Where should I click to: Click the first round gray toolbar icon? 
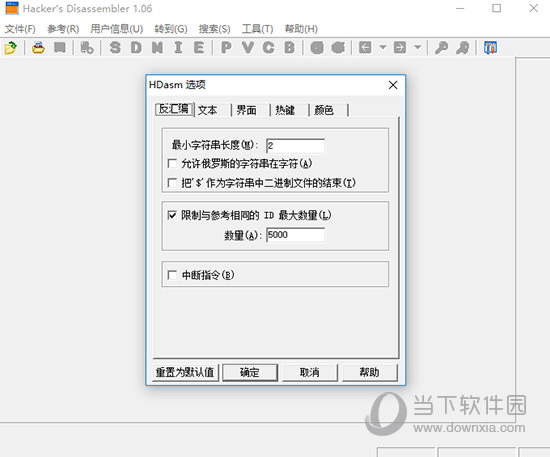pos(317,47)
